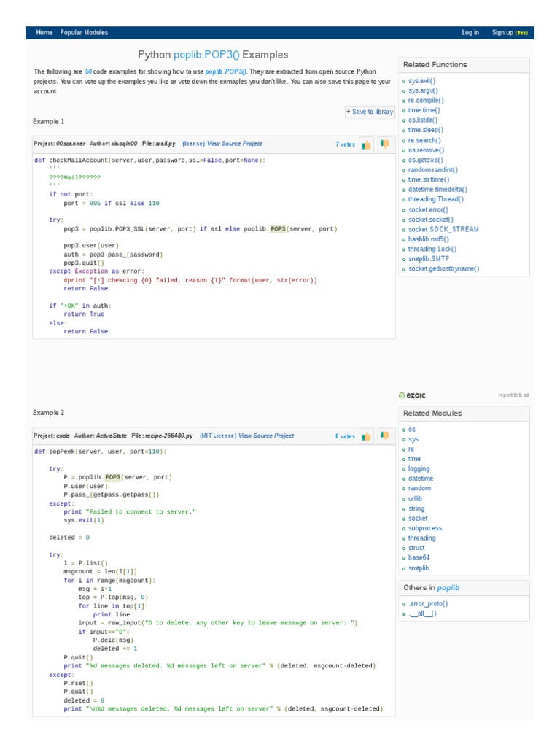The width and height of the screenshot is (560, 747).
Task: Open View Source Project for Example 2
Action: (266, 436)
